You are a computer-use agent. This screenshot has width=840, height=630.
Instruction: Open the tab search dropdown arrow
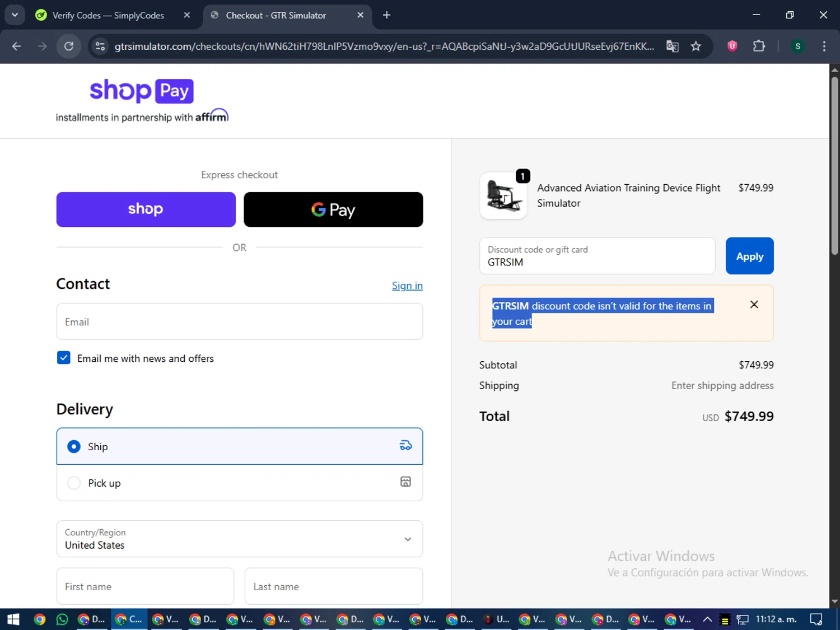[15, 15]
